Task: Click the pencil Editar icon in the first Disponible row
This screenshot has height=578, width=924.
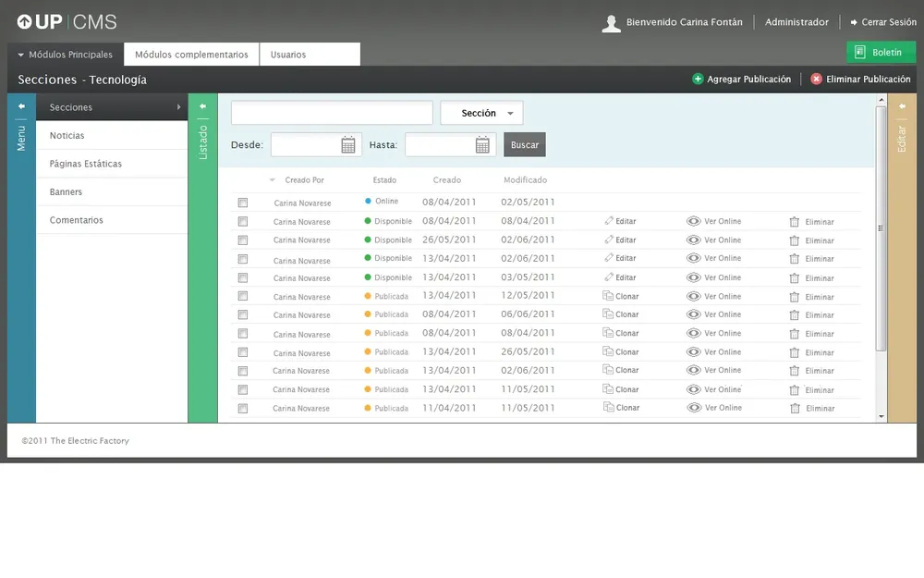Action: click(x=610, y=221)
